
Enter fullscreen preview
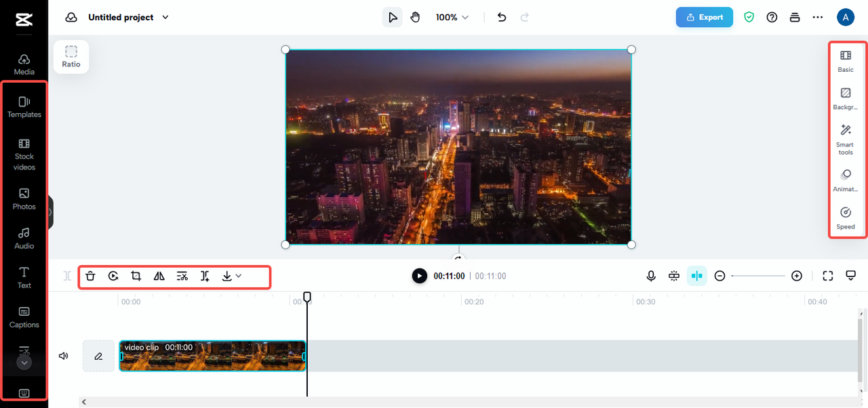pyautogui.click(x=827, y=276)
